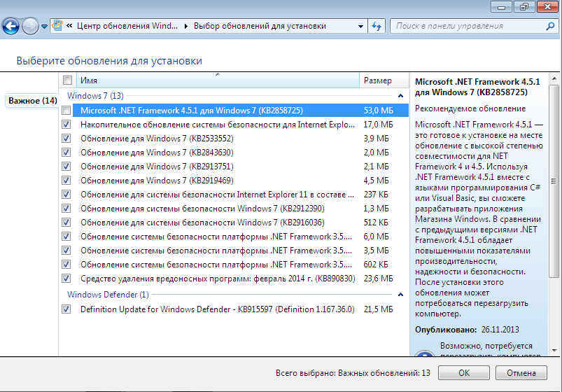The height and width of the screenshot is (392, 562).
Task: Uncheck malicious software removal tool KB890830
Action: 66,279
